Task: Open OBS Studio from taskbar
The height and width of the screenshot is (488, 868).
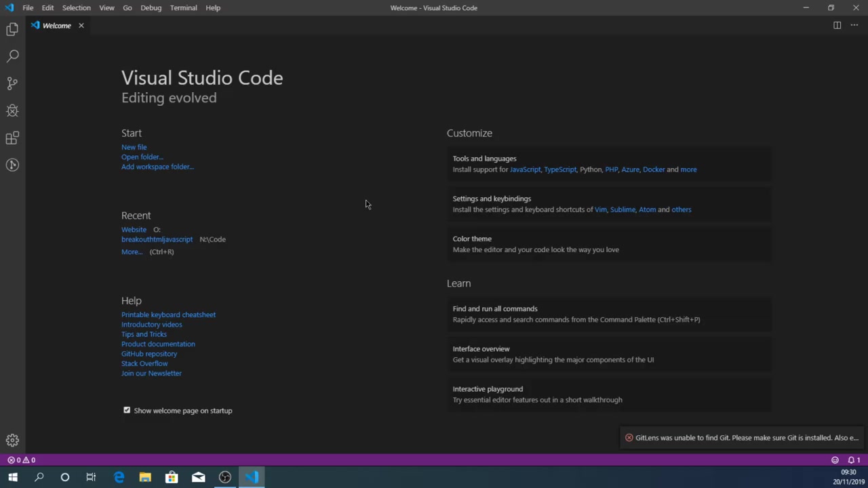Action: coord(225,477)
